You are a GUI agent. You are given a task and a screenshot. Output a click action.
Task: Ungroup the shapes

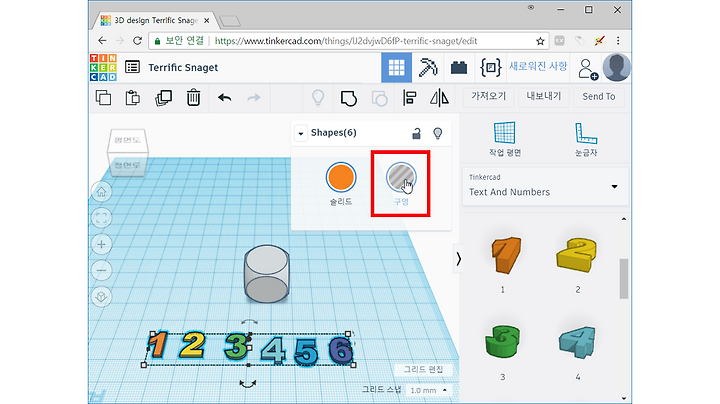[x=379, y=98]
